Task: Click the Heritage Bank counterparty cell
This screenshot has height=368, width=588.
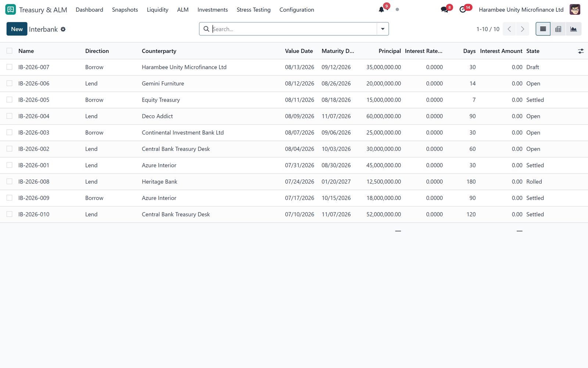Action: tap(159, 181)
